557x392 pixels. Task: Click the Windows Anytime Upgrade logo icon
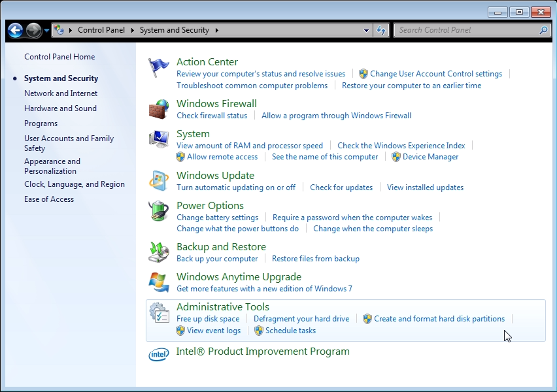click(x=159, y=282)
